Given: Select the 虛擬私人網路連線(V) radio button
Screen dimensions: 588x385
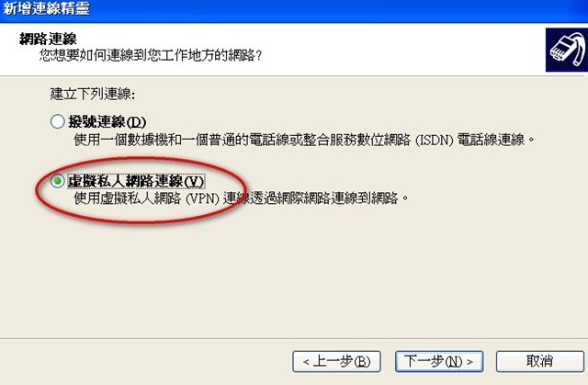Looking at the screenshot, I should (57, 181).
